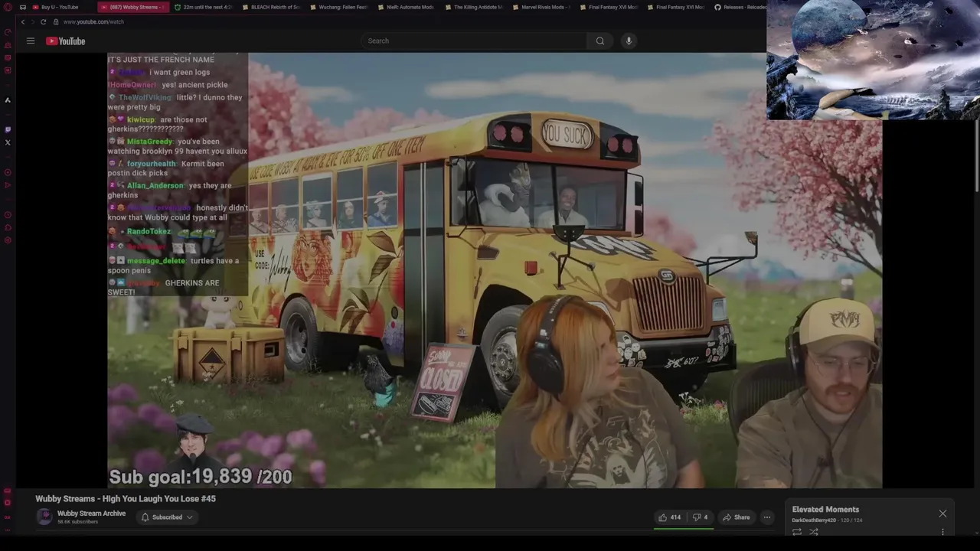
Task: Reload the page with the refresh icon
Action: (x=43, y=22)
